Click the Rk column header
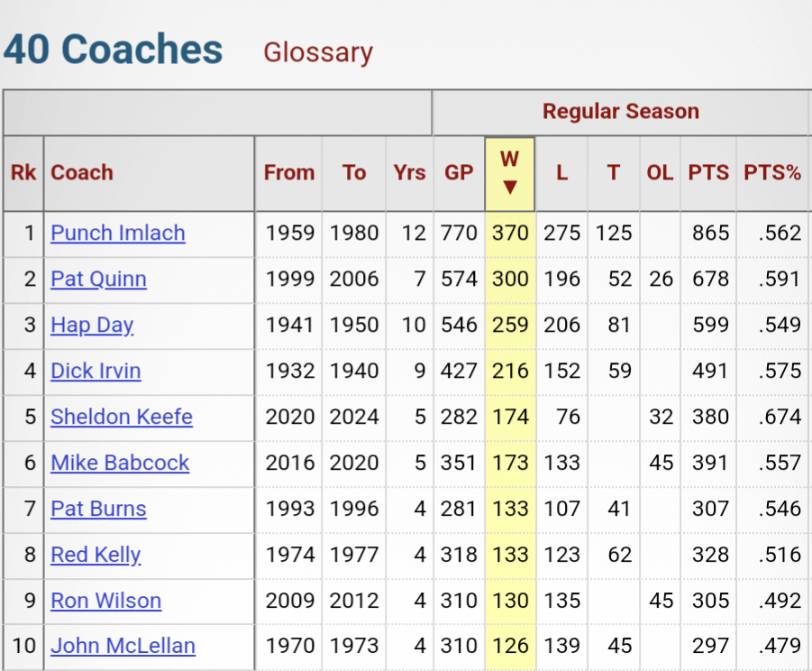 point(23,173)
